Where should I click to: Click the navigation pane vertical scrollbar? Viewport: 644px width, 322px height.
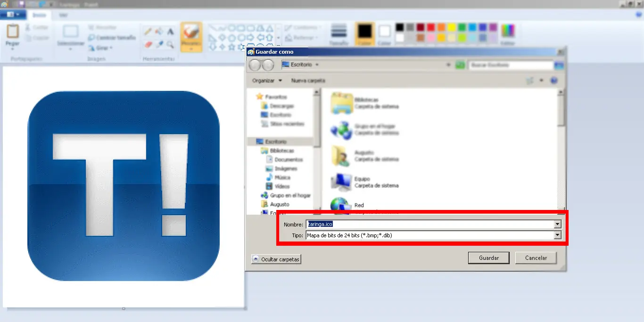[x=317, y=151]
